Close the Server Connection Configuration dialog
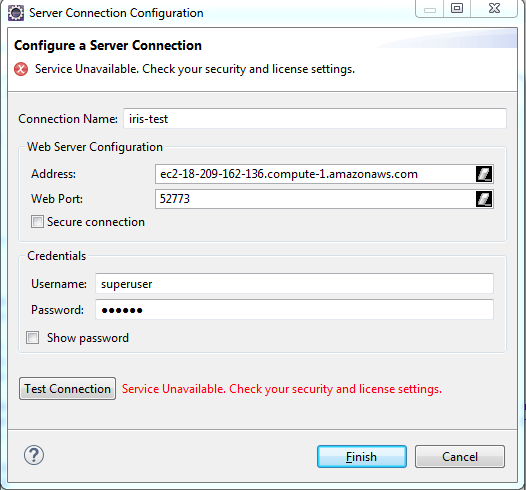Viewport: 526px width, 490px height. point(494,9)
